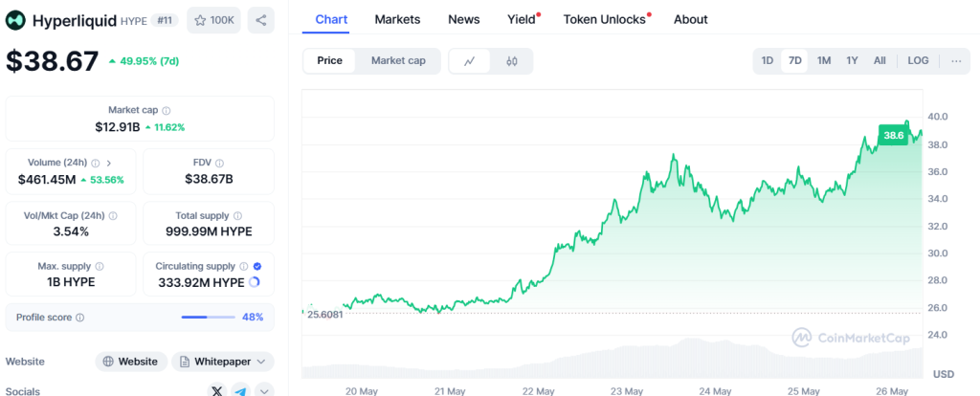Open the Token Unlocks tab
980x396 pixels.
tap(606, 19)
